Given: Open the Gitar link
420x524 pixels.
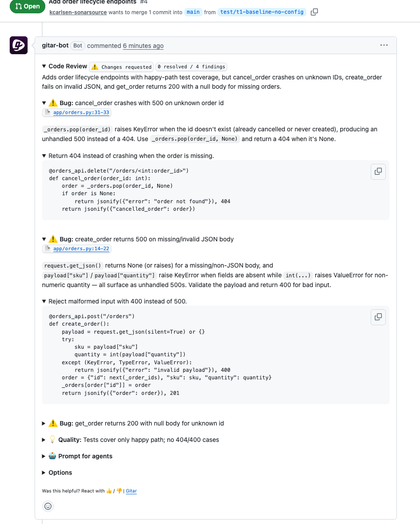Looking at the screenshot, I should point(131,491).
